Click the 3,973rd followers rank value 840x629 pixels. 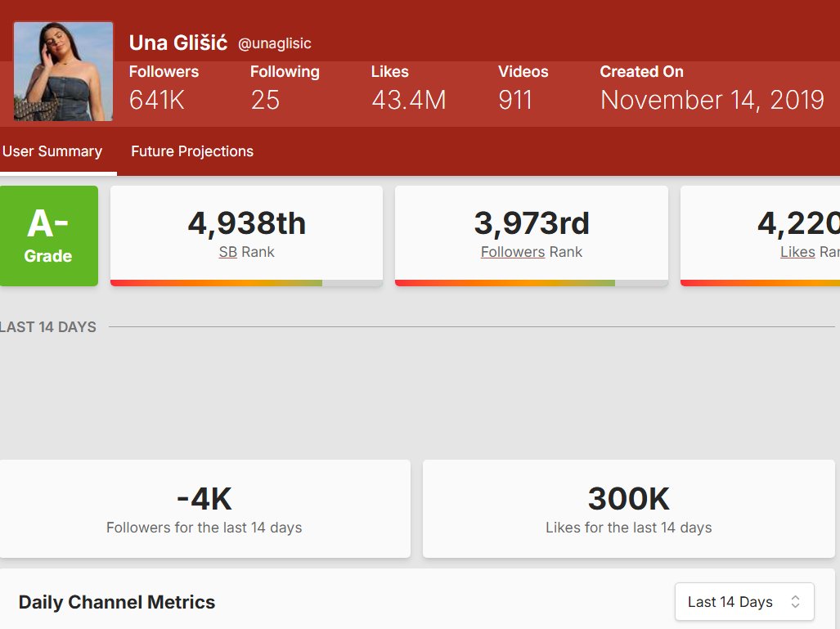(532, 222)
